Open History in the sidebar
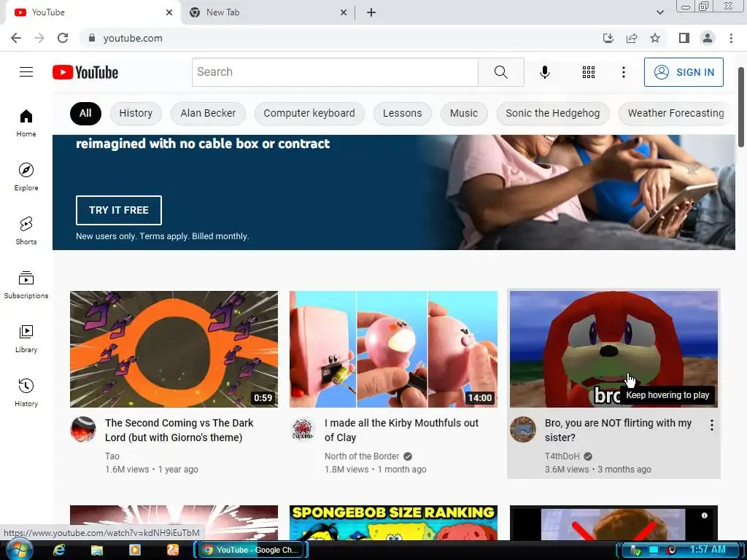 (26, 393)
